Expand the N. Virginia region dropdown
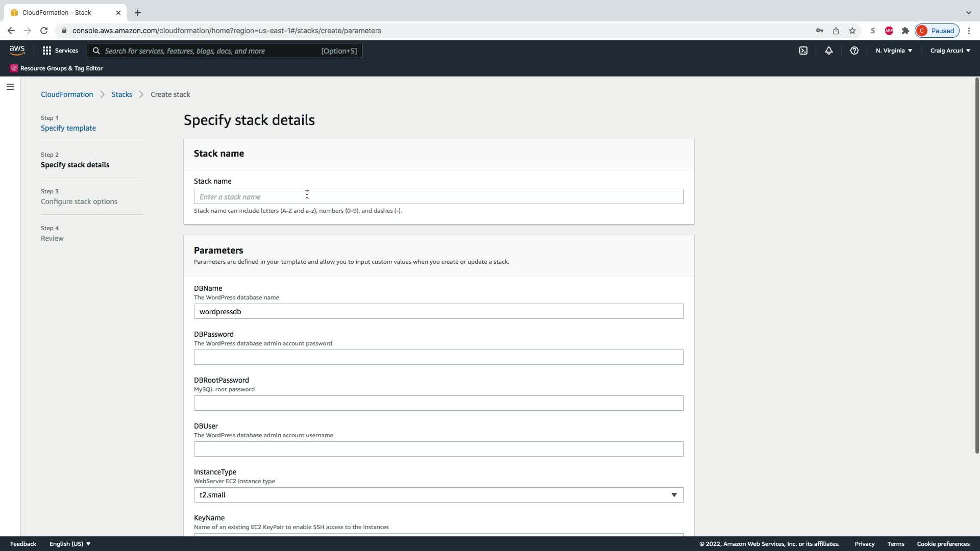Screen dimensions: 980x551 click(893, 51)
